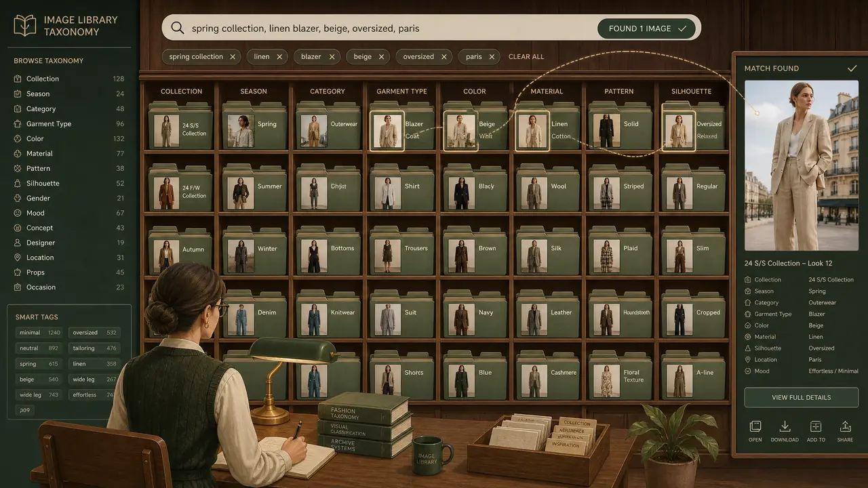Open the Blazer folder thumbnail
Viewport: 868px width, 488px height.
click(x=387, y=131)
